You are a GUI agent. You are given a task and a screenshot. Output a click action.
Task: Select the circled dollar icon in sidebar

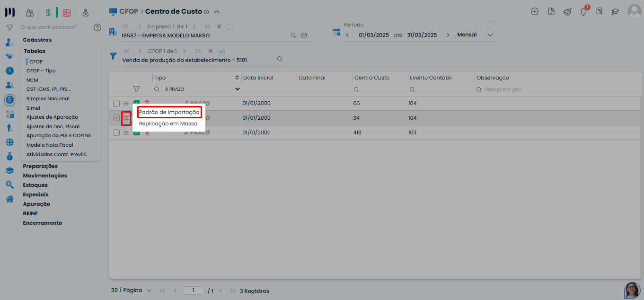[x=9, y=100]
